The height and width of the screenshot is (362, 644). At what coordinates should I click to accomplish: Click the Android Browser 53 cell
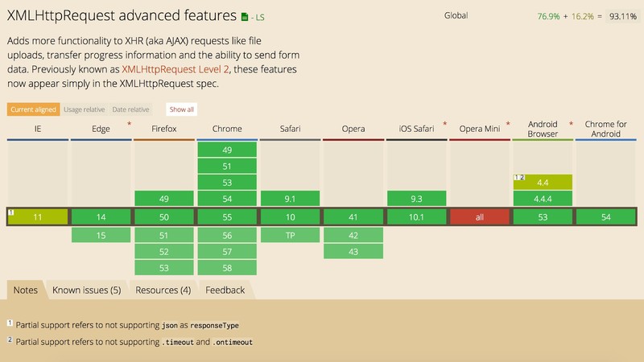click(543, 216)
